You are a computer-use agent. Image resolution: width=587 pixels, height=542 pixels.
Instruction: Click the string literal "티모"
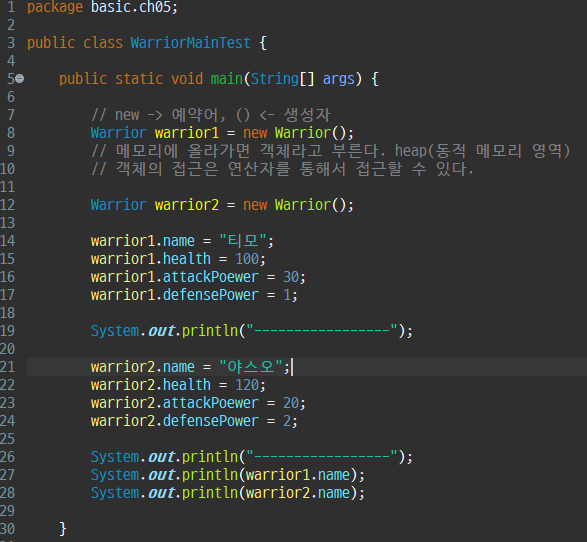coord(243,241)
